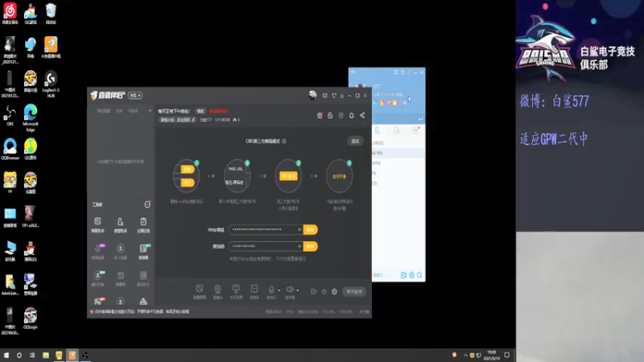The image size is (644, 362).
Task: Click the yellow text inside step 4 circle
Action: tap(339, 176)
